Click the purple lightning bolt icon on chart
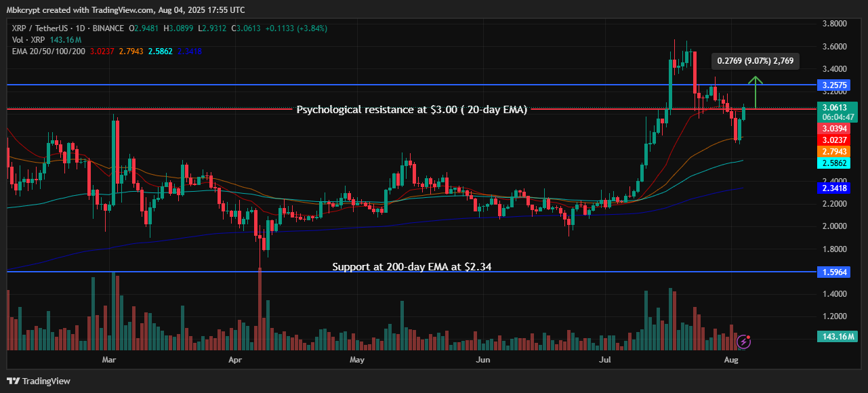The image size is (868, 393). (x=744, y=343)
